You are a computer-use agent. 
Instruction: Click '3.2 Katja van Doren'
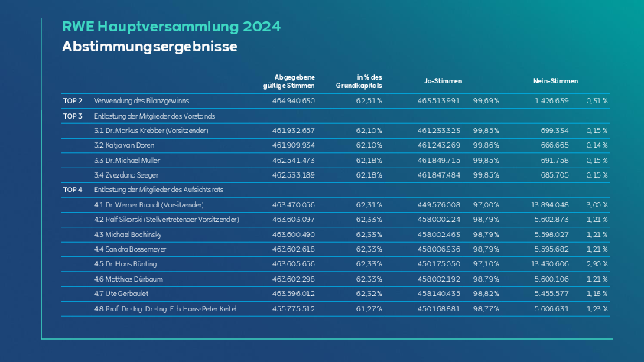pos(124,145)
